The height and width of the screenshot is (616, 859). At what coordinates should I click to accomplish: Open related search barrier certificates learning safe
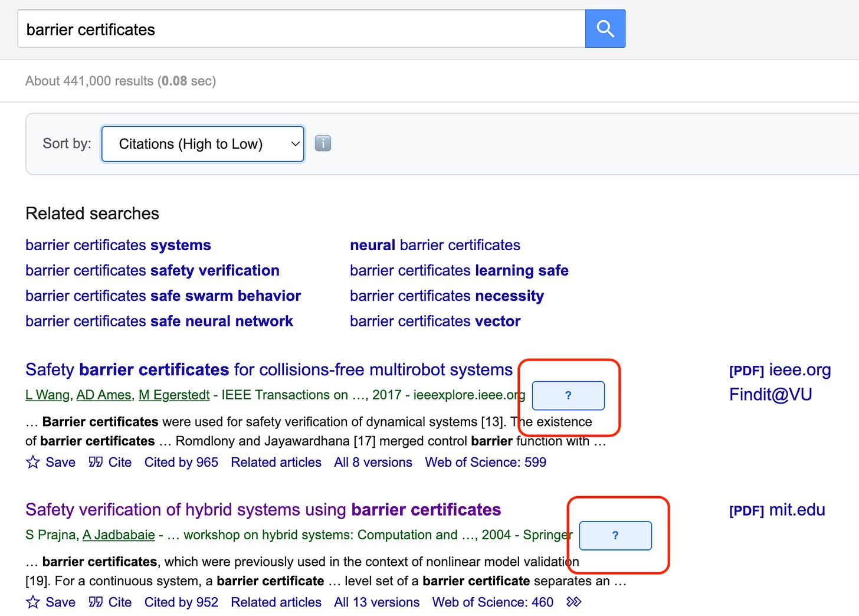459,270
